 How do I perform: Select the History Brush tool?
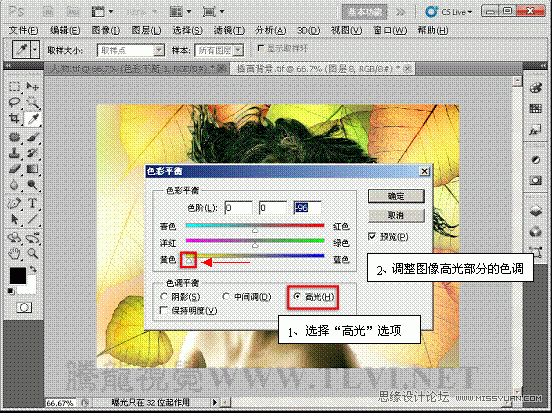coord(33,153)
